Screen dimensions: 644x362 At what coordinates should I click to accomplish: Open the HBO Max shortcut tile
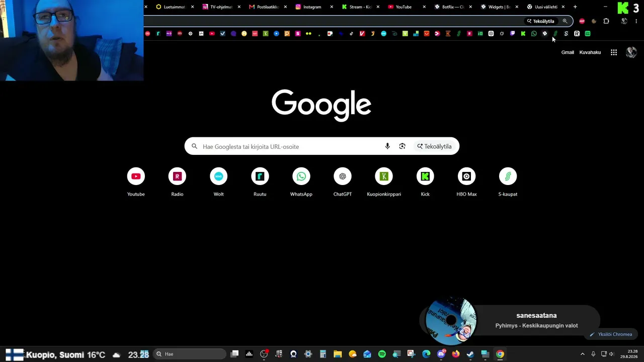(466, 182)
